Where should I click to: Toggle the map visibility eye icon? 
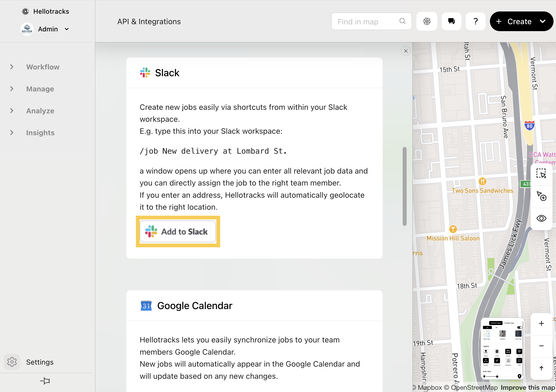point(541,218)
